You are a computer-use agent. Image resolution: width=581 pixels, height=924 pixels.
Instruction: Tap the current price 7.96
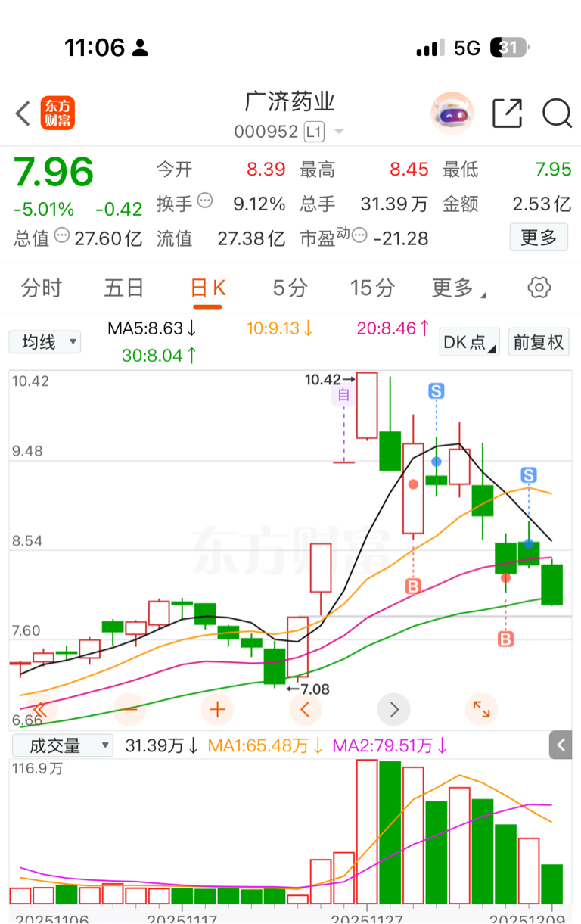coord(54,172)
